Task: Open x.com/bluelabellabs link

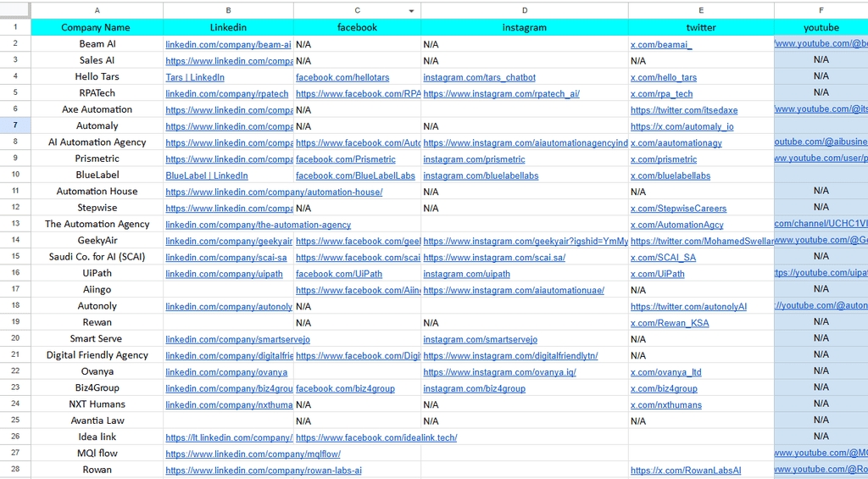Action: point(670,176)
